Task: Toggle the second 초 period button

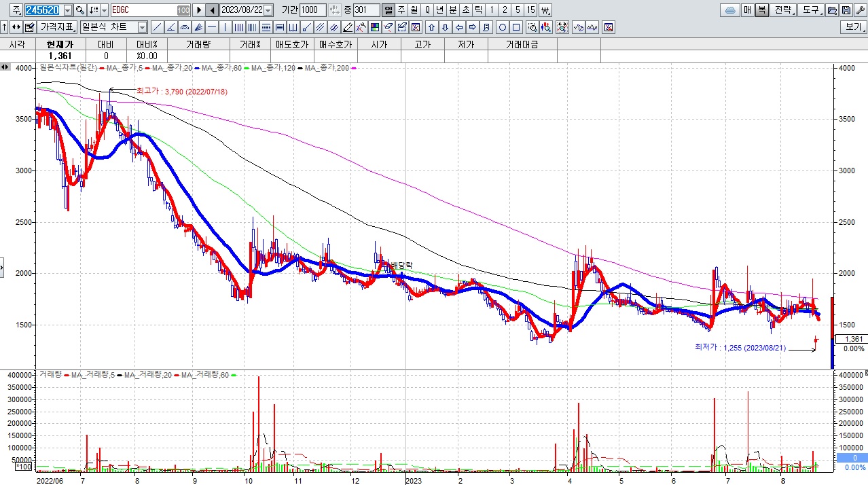Action: 465,10
